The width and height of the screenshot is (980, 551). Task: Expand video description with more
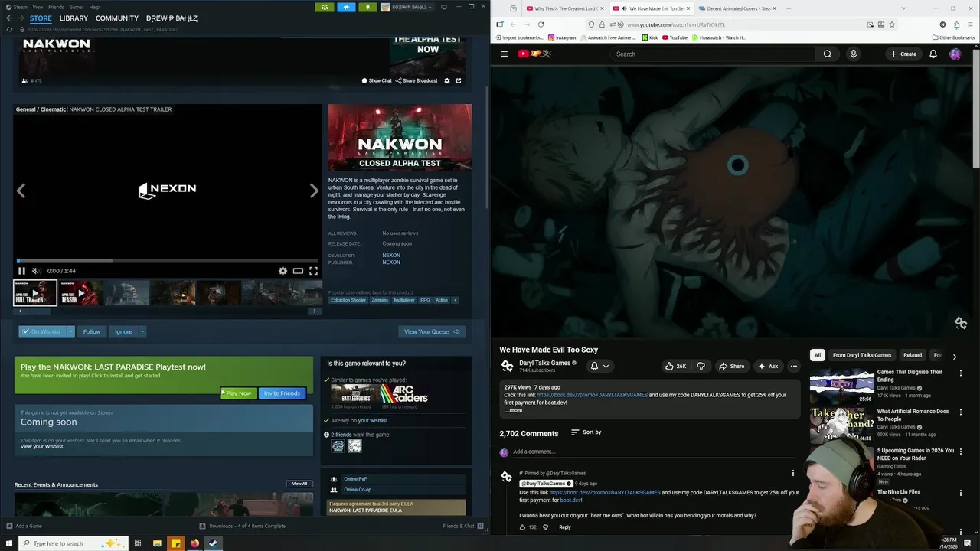[514, 410]
